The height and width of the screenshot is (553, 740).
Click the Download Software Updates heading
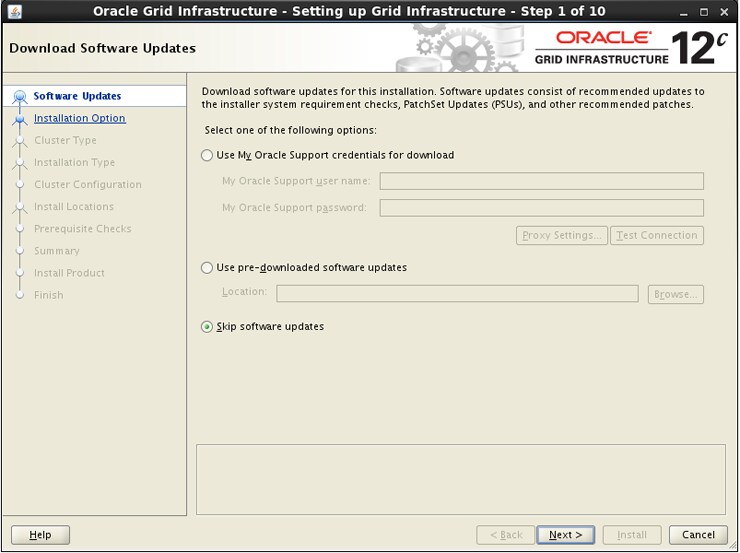click(x=102, y=48)
